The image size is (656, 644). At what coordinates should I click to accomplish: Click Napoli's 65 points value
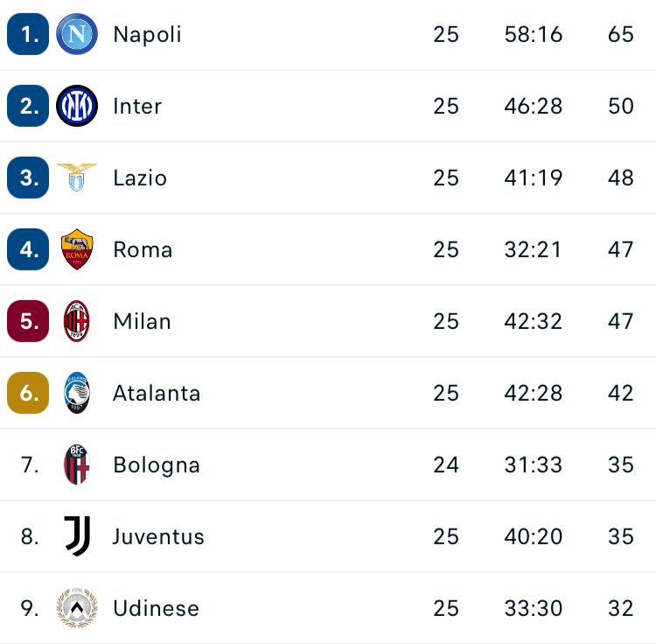click(620, 35)
